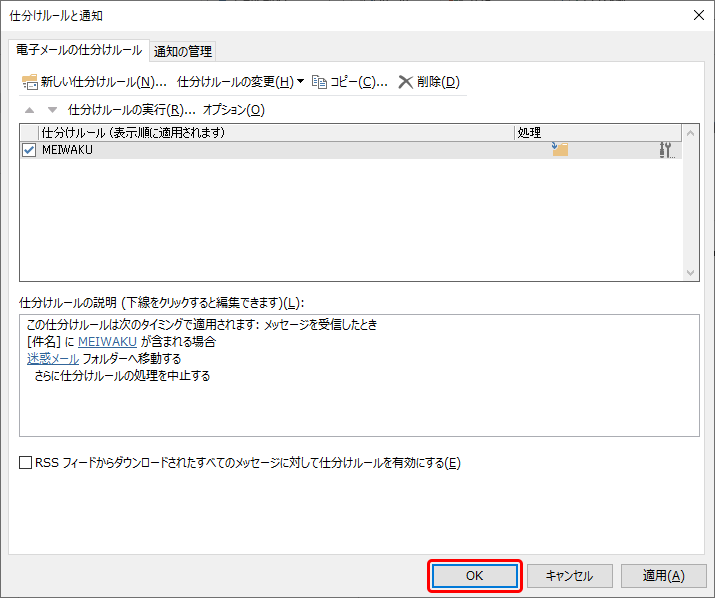Click 'さらに仕分けルールの処理を中止する' text line
Image resolution: width=715 pixels, height=598 pixels.
point(122,376)
